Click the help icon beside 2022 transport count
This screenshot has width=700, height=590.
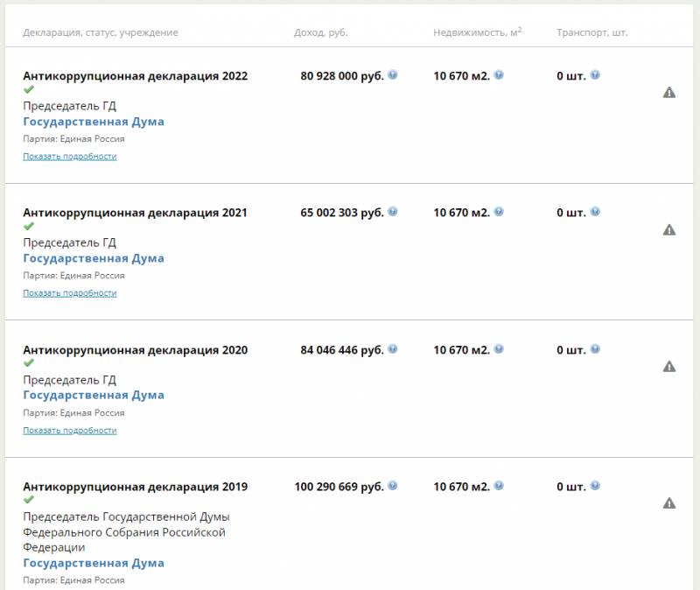(595, 75)
